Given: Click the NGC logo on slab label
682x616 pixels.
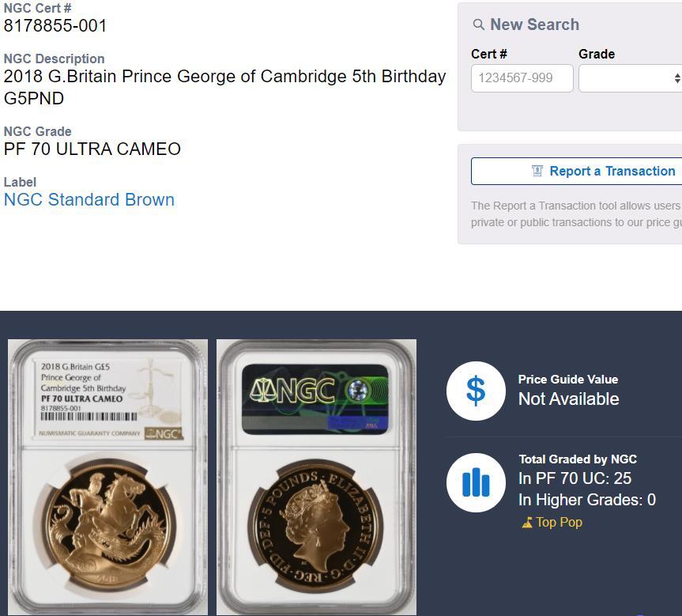Looking at the screenshot, I should (x=164, y=433).
